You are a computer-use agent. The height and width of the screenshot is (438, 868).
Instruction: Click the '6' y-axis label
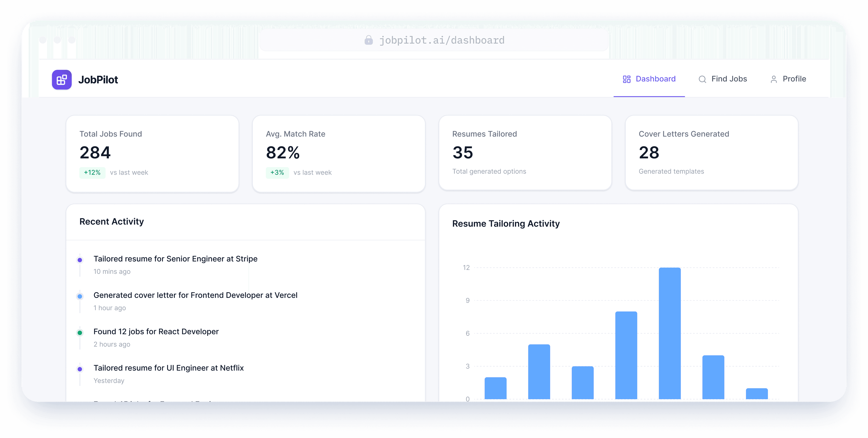tap(467, 334)
